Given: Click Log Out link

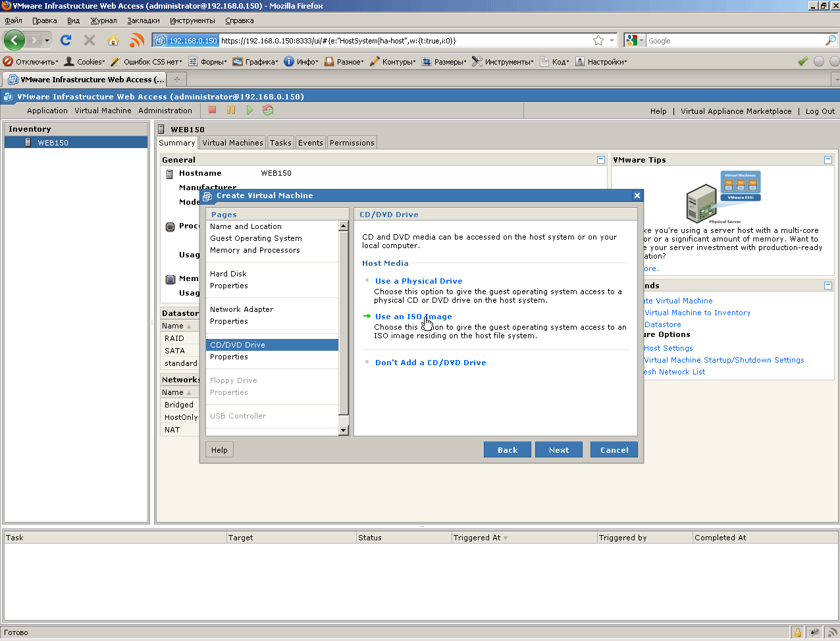Looking at the screenshot, I should click(820, 111).
